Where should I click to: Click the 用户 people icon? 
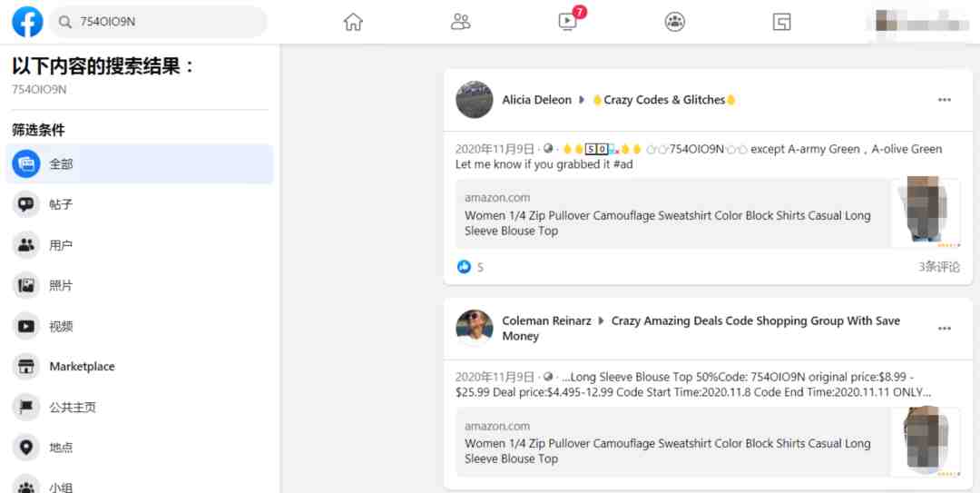pyautogui.click(x=26, y=245)
